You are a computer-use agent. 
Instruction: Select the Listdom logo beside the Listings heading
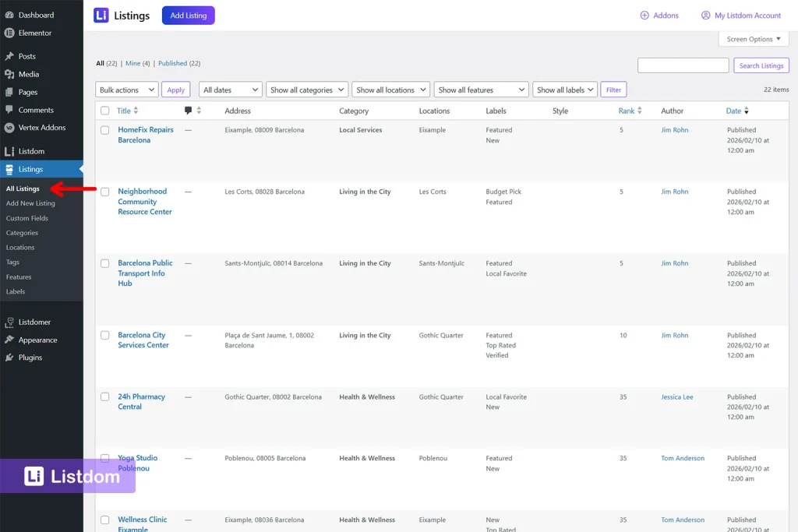click(101, 16)
